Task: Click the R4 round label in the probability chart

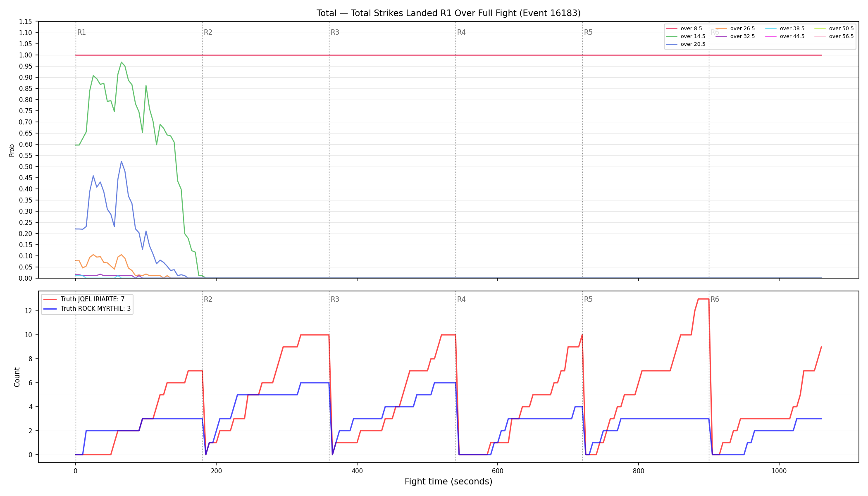Action: point(461,32)
